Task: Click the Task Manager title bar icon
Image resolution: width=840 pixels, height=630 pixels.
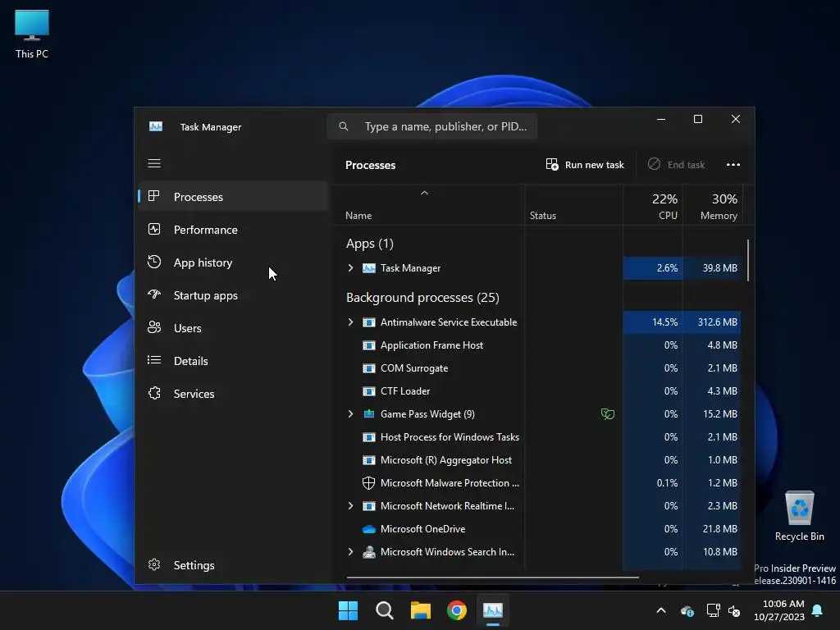Action: 155,126
